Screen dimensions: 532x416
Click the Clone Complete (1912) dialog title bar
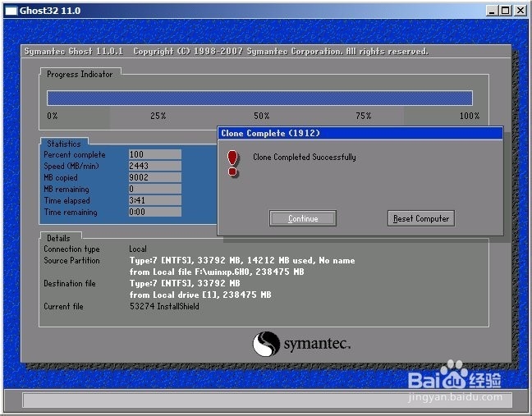coord(360,133)
